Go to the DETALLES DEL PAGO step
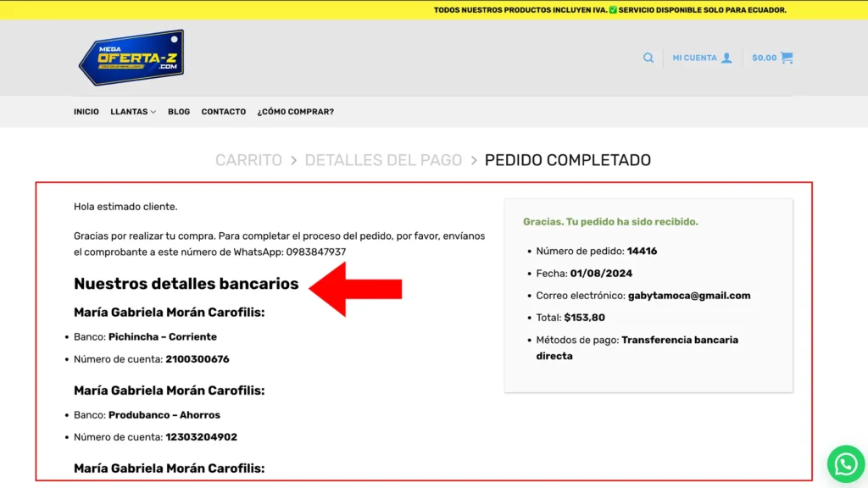868x488 pixels. point(383,160)
